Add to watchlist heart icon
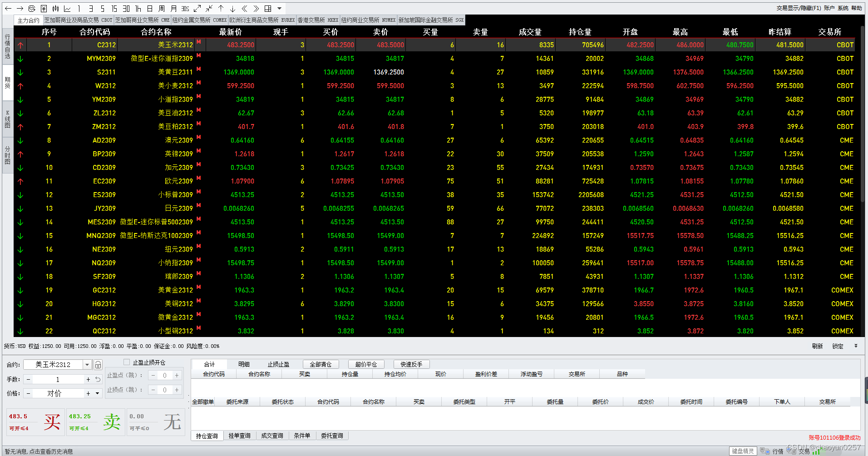This screenshot has width=868, height=456. coord(32,8)
